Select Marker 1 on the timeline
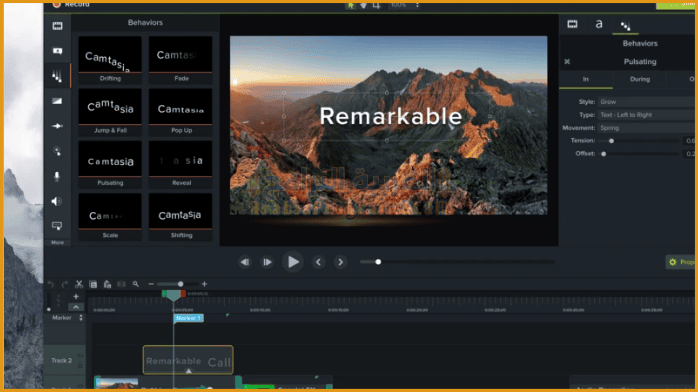 click(x=189, y=318)
